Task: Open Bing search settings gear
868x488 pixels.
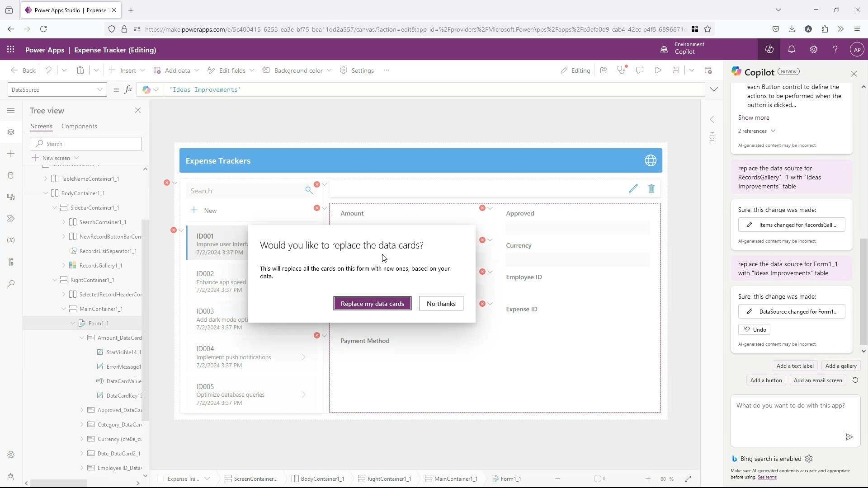Action: click(809, 459)
